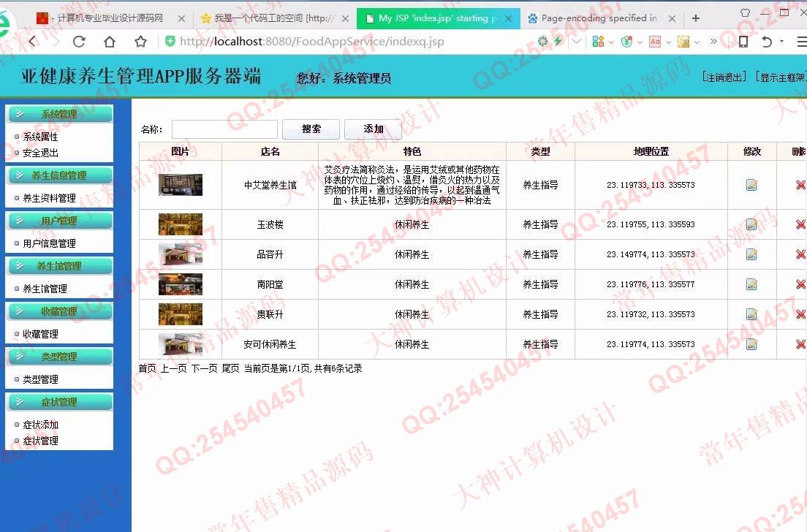Collapse the 类型管理 section header
Screen dimensions: 807x532
click(60, 357)
